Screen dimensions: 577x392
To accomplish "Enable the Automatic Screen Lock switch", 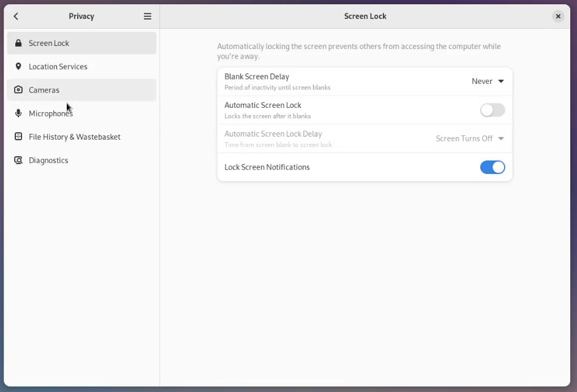I will [x=492, y=110].
